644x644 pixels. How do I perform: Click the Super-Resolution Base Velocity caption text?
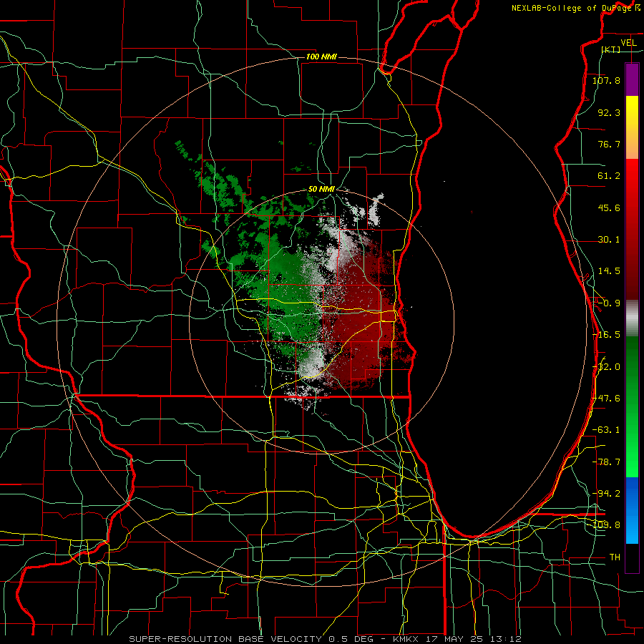325,639
